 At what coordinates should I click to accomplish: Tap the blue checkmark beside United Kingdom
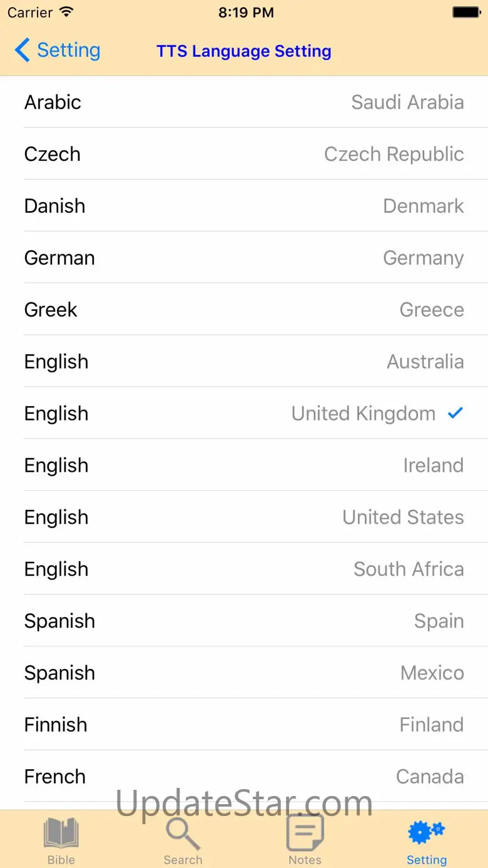455,413
